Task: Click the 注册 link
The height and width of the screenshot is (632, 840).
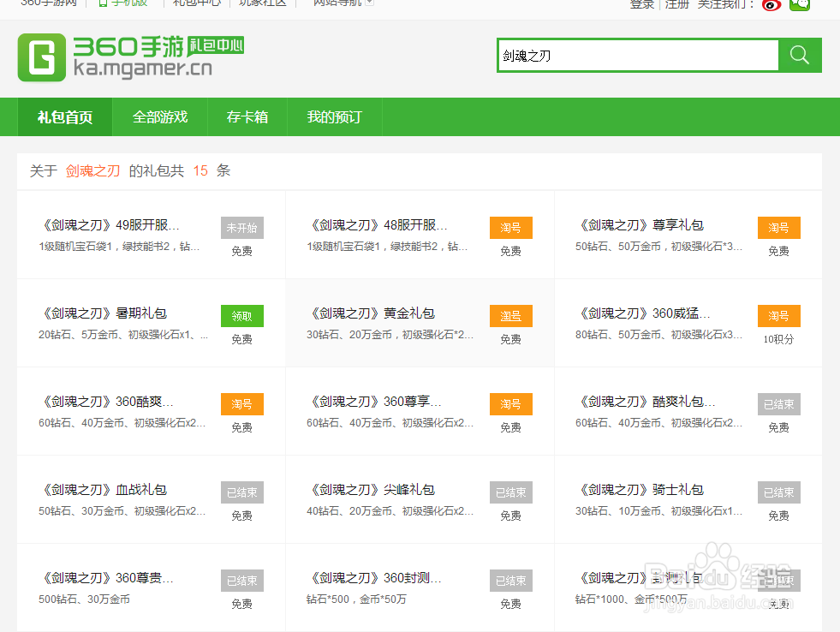Action: pos(676,5)
